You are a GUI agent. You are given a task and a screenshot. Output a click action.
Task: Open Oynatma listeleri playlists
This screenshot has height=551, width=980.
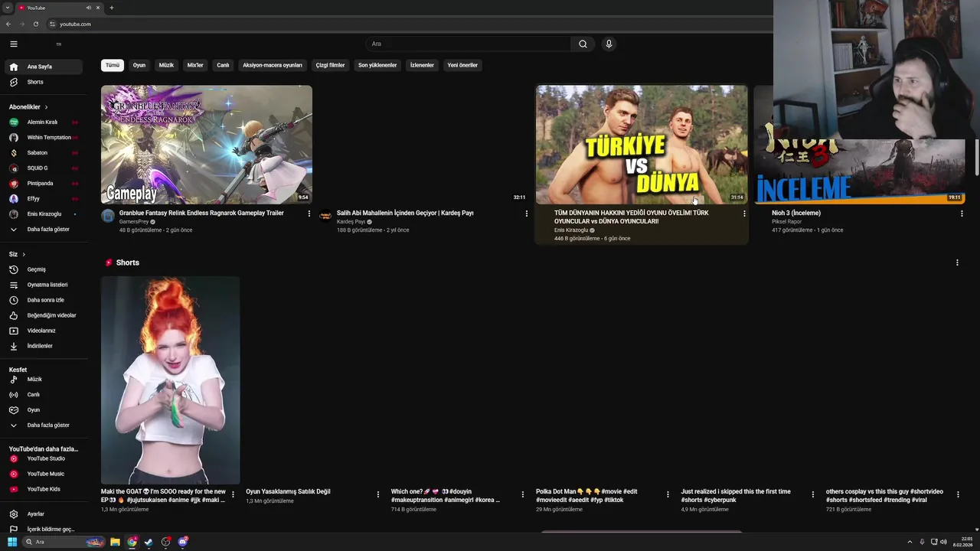pyautogui.click(x=44, y=285)
